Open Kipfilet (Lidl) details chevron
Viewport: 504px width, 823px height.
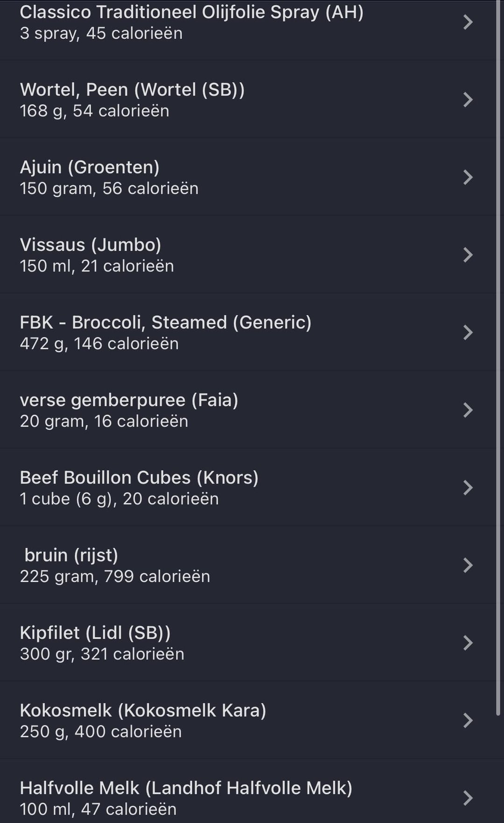pyautogui.click(x=468, y=643)
